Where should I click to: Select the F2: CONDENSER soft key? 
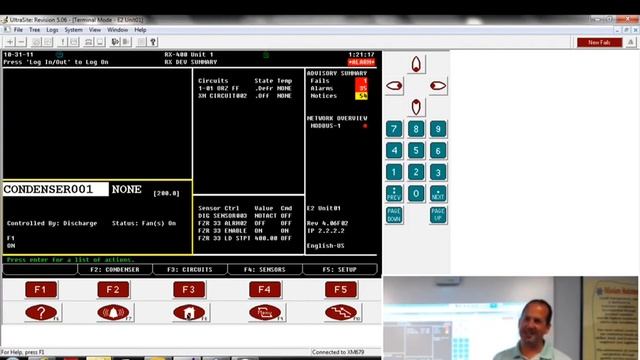tap(115, 270)
